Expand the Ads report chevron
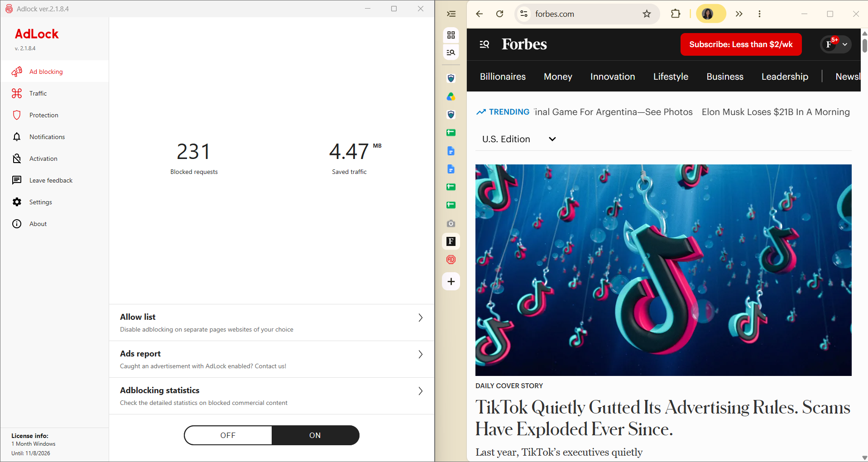 (420, 354)
